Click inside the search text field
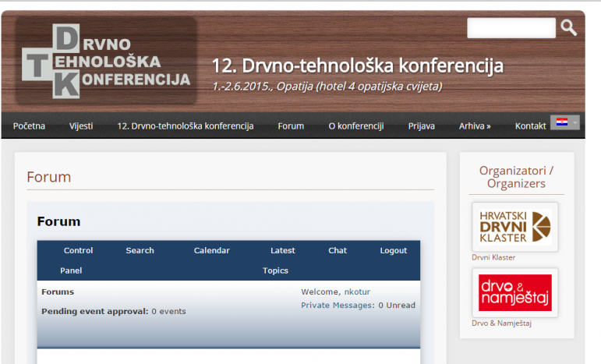The width and height of the screenshot is (601, 364). [x=511, y=28]
